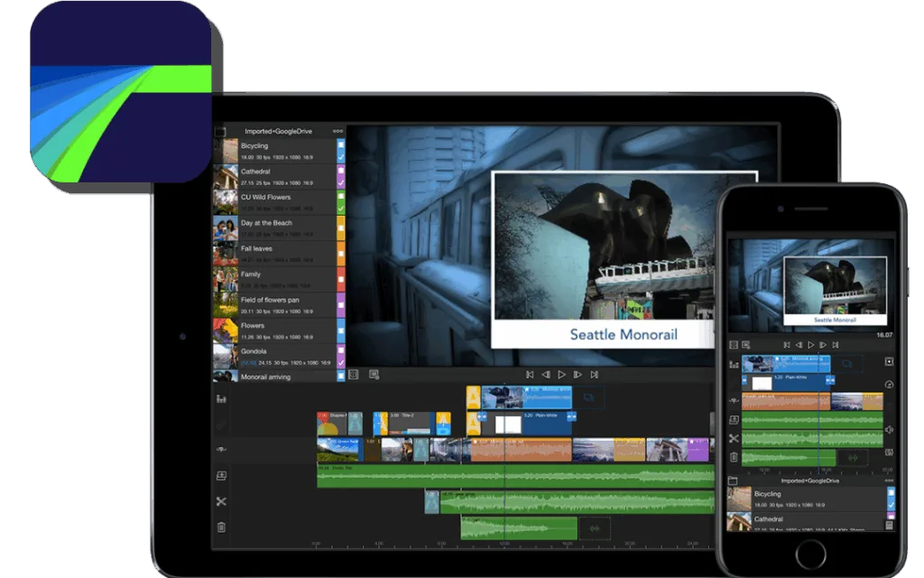Select CU Wild Flowers clip
Screen dimensions: 924x578
(279, 202)
